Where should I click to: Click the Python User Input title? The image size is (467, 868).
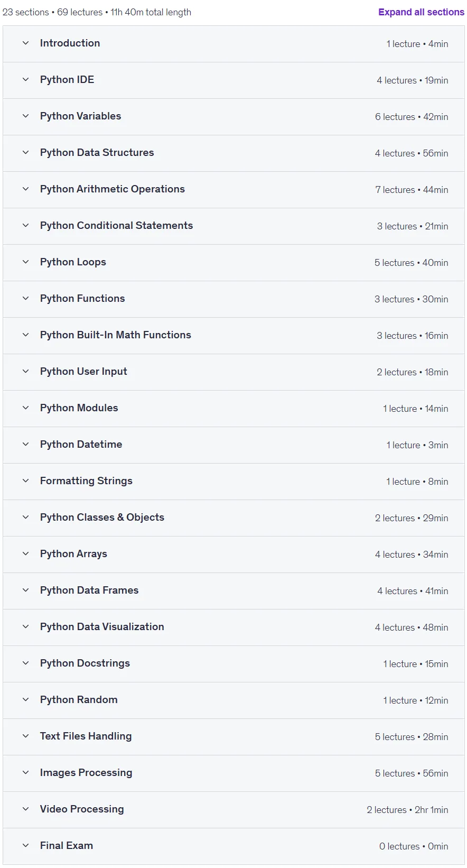coord(83,371)
